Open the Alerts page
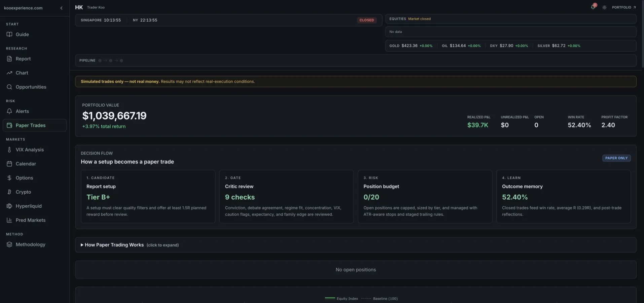644x303 pixels. click(x=34, y=111)
